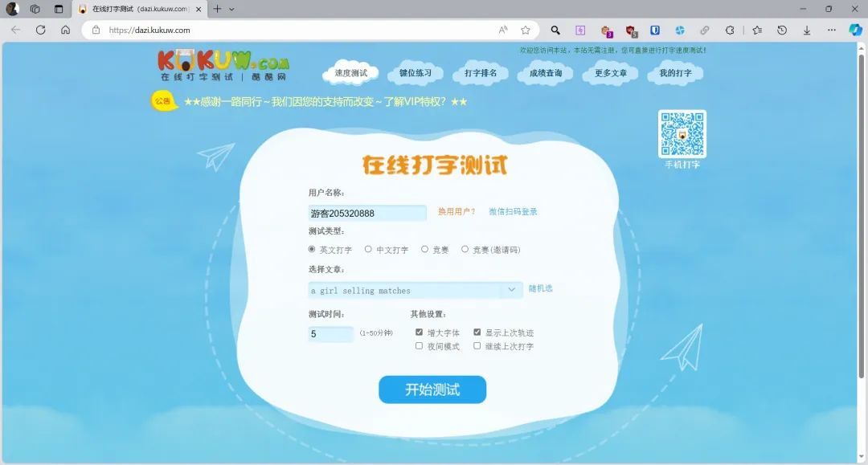Screen dimensions: 868x465
Task: Enable the 夜间模式 checkbox
Action: [419, 345]
